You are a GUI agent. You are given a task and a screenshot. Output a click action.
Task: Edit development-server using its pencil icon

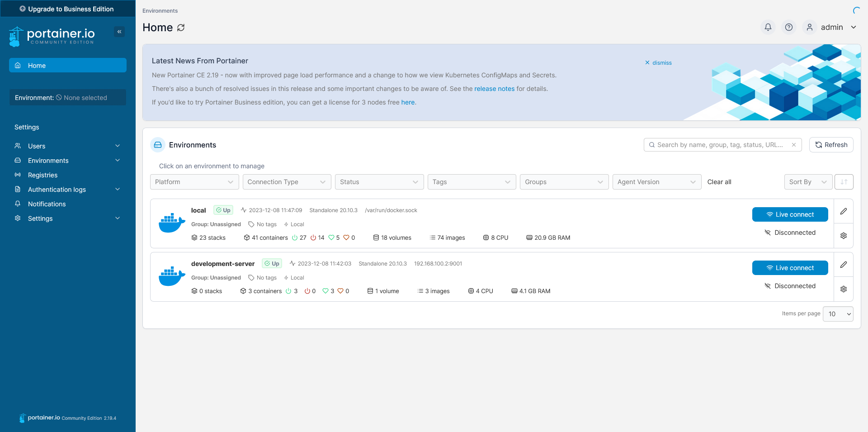[843, 264]
